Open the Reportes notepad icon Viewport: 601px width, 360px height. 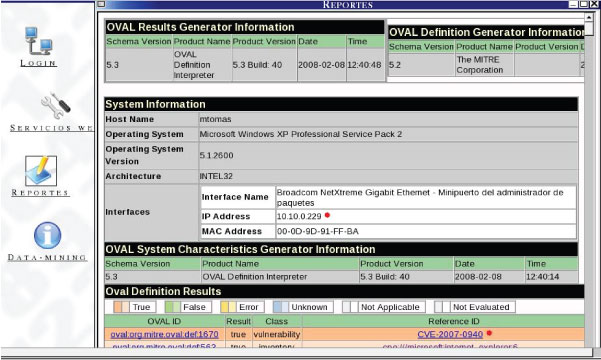point(41,171)
